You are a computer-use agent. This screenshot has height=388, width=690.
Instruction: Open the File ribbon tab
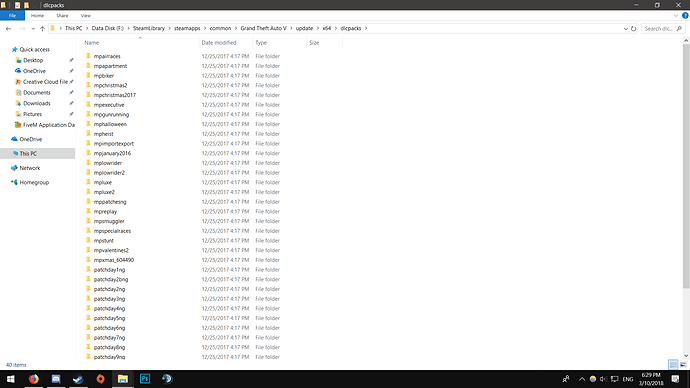pyautogui.click(x=12, y=15)
